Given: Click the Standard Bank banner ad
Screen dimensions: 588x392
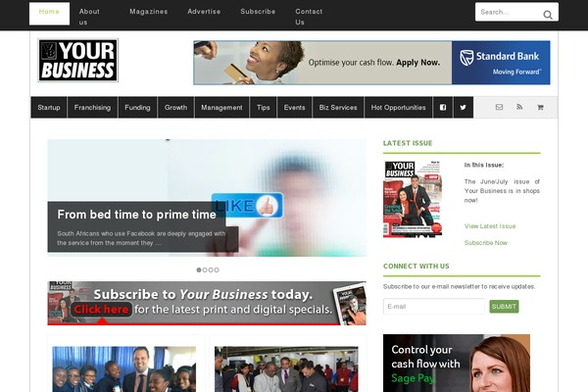Looking at the screenshot, I should (371, 63).
